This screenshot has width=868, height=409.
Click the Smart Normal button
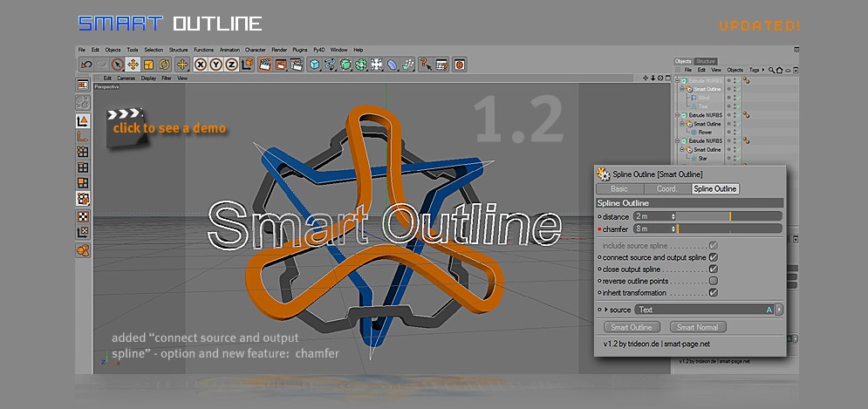coord(698,327)
